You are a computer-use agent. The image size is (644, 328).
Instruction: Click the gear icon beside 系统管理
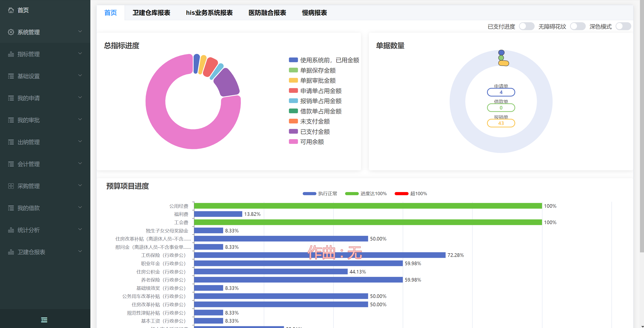pyautogui.click(x=11, y=32)
